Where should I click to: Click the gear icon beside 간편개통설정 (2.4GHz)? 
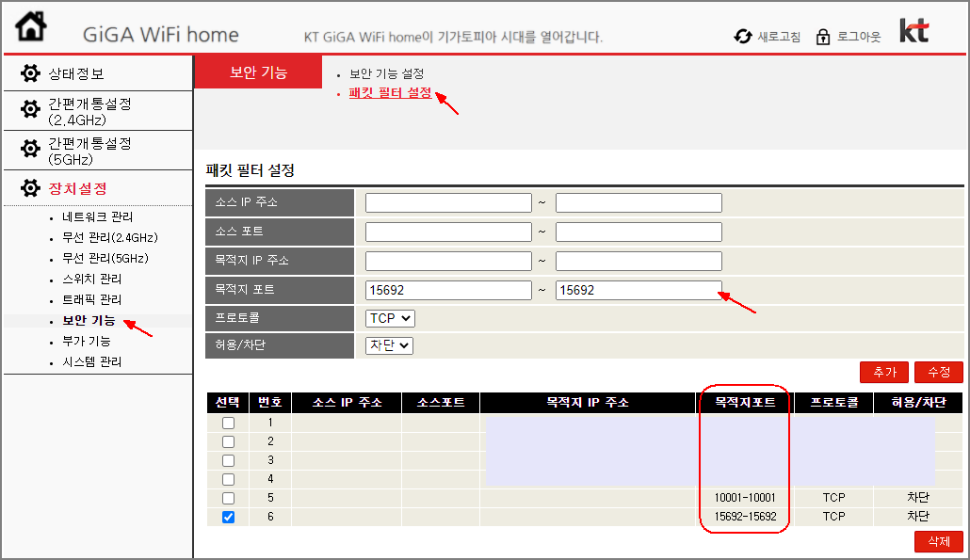click(x=30, y=110)
